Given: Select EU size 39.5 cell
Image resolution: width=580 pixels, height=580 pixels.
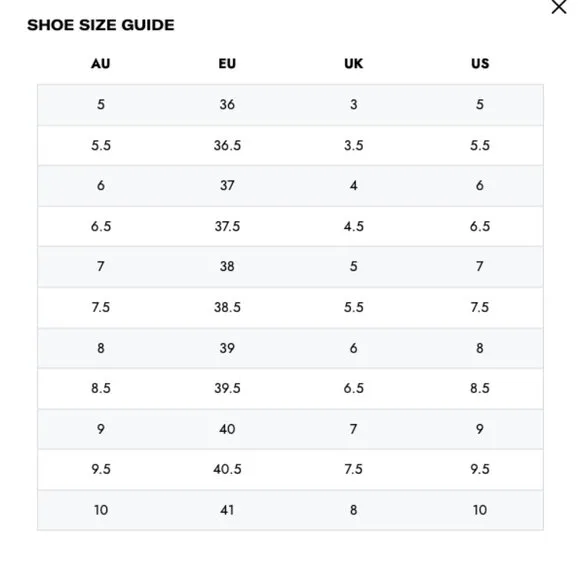Looking at the screenshot, I should [x=227, y=388].
